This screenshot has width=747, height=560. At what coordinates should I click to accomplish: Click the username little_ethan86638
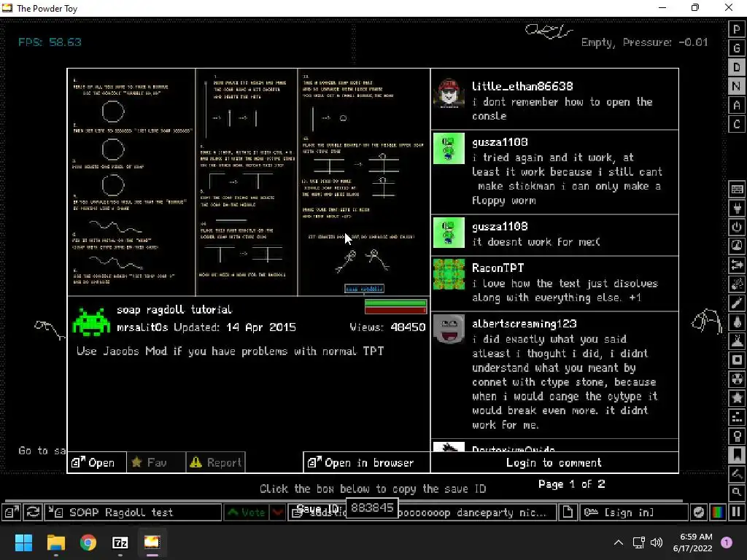(522, 86)
